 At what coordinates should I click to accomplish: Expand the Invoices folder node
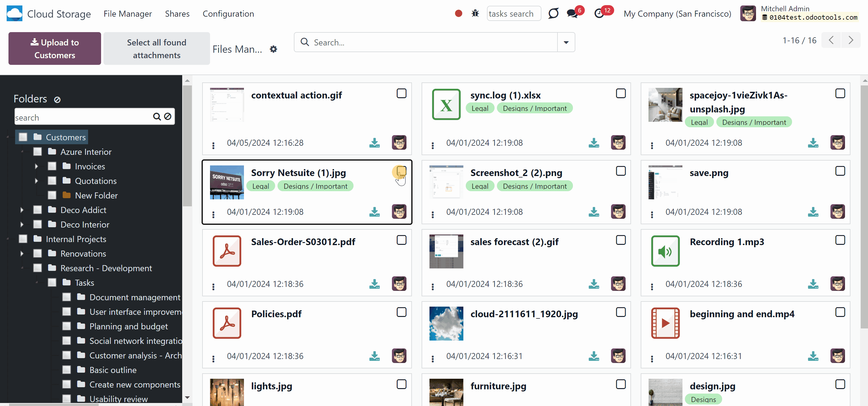click(x=36, y=166)
